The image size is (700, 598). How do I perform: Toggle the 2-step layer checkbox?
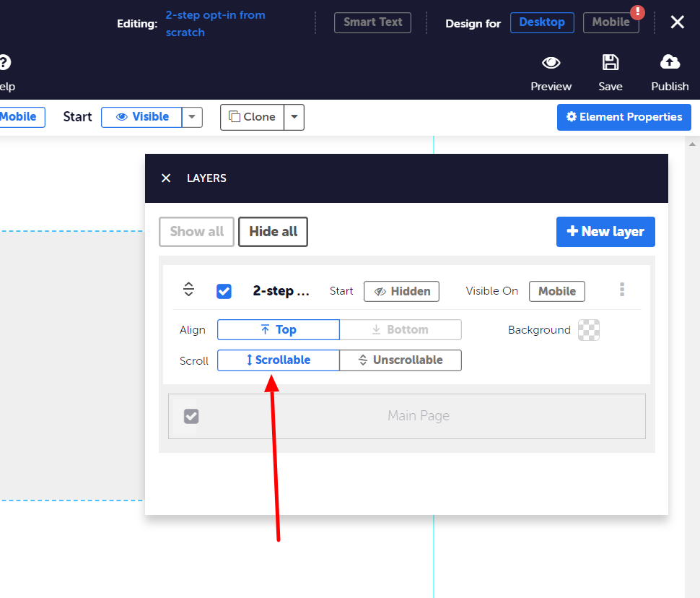click(224, 291)
